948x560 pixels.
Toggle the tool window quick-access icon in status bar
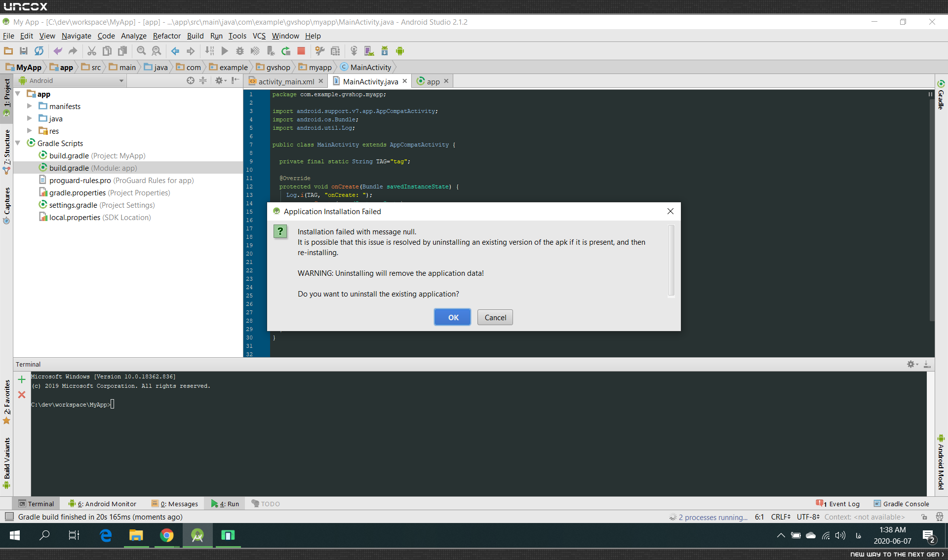tap(9, 517)
